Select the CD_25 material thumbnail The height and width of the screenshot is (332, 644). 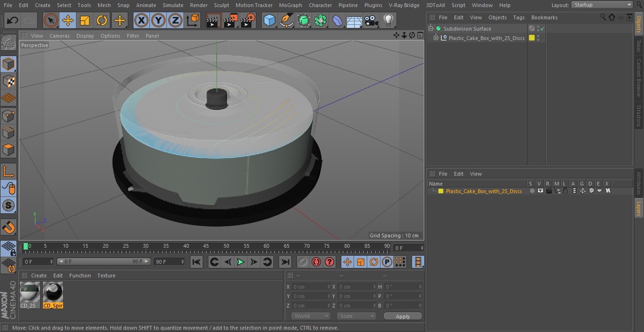(30, 295)
